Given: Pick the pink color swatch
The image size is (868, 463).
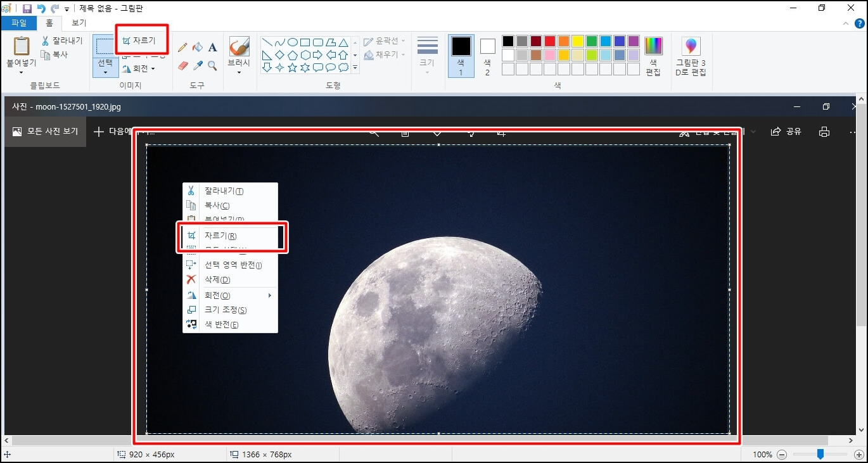Looking at the screenshot, I should tap(550, 55).
